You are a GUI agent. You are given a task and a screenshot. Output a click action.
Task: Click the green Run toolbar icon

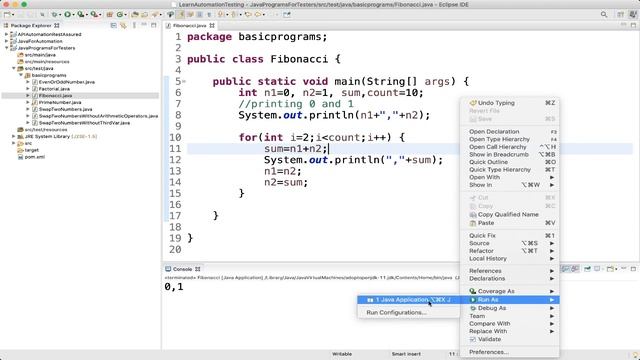click(67, 15)
